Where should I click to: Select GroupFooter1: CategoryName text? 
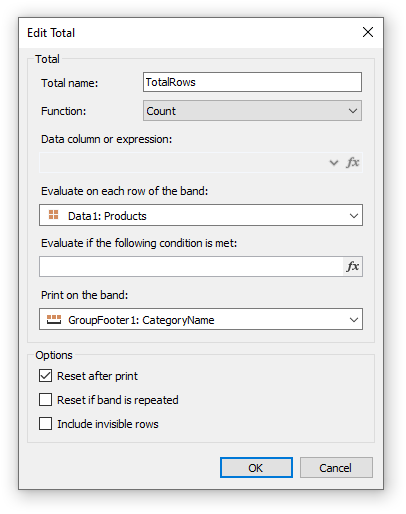pyautogui.click(x=141, y=320)
